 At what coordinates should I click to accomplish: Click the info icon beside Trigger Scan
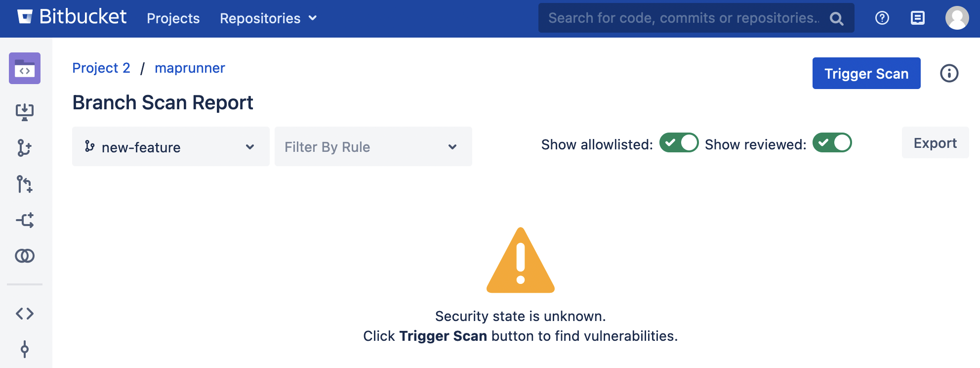(x=949, y=74)
